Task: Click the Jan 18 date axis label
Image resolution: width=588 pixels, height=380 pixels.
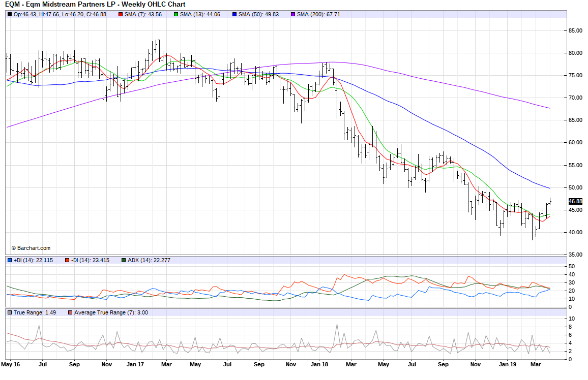Action: 319,364
